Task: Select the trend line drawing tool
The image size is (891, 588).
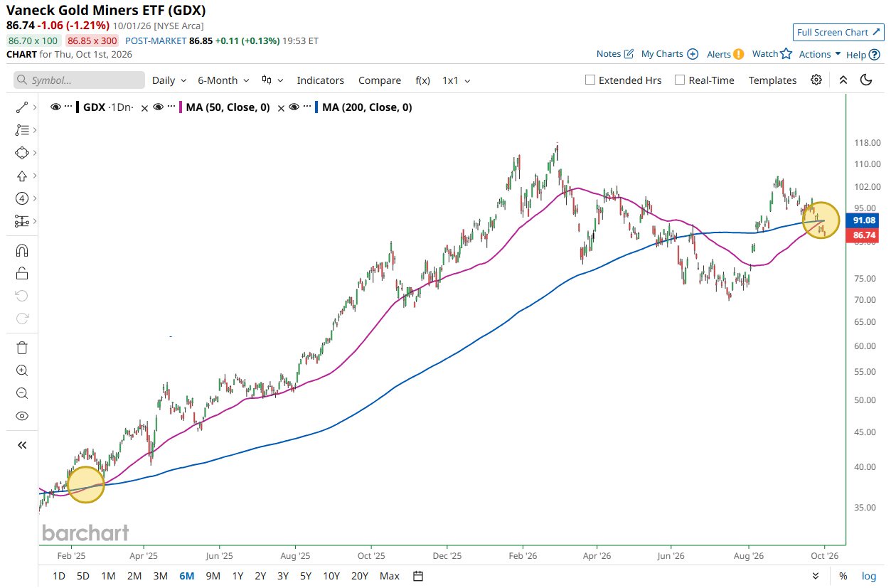Action: tap(21, 107)
